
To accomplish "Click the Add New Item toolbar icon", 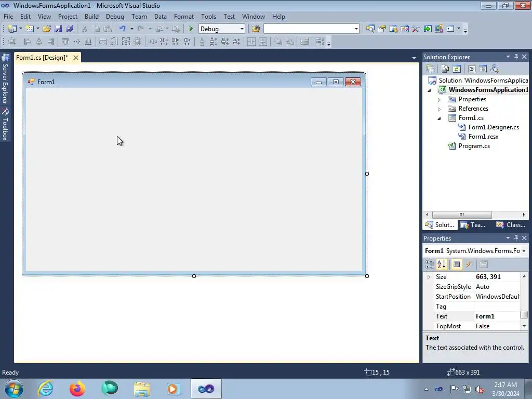I will 30,29.
